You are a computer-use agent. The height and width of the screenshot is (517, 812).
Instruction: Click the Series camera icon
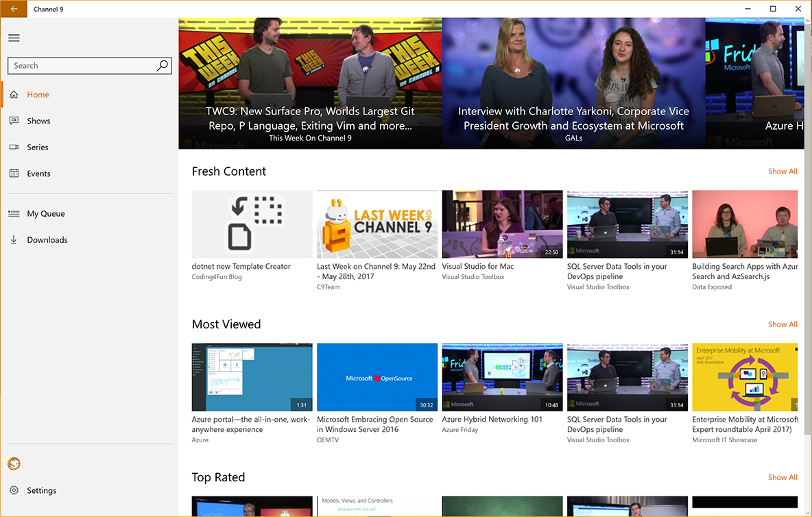14,147
